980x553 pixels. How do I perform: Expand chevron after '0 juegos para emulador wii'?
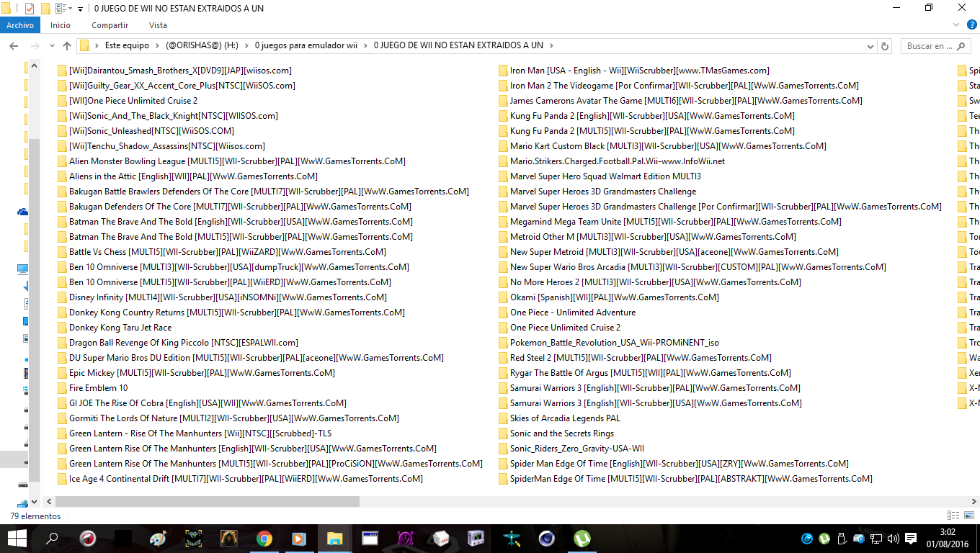365,45
